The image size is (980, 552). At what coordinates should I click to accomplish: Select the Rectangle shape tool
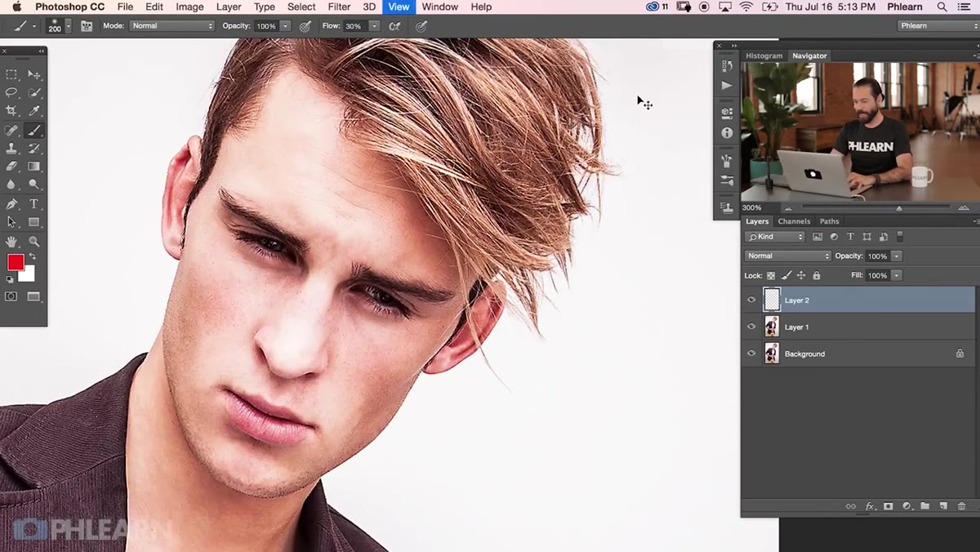(x=34, y=222)
